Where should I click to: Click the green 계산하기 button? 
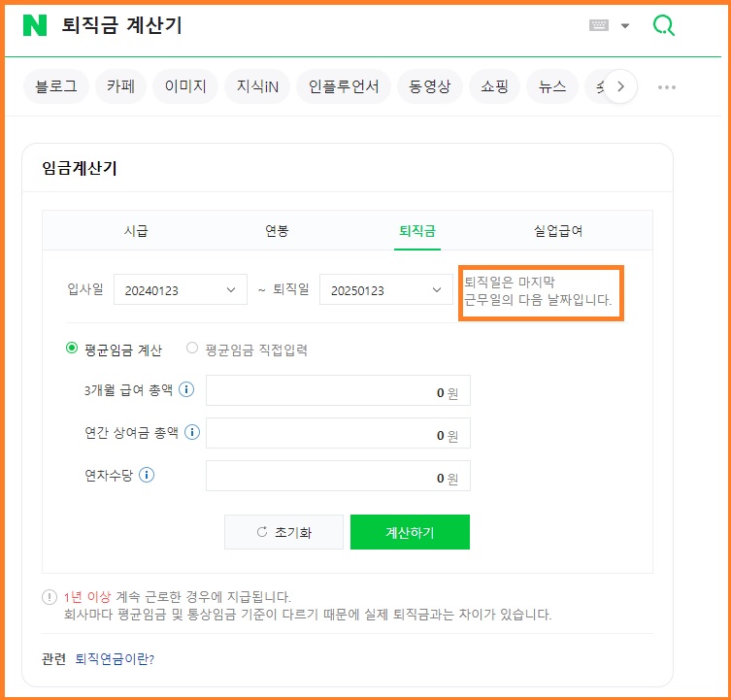coord(410,532)
